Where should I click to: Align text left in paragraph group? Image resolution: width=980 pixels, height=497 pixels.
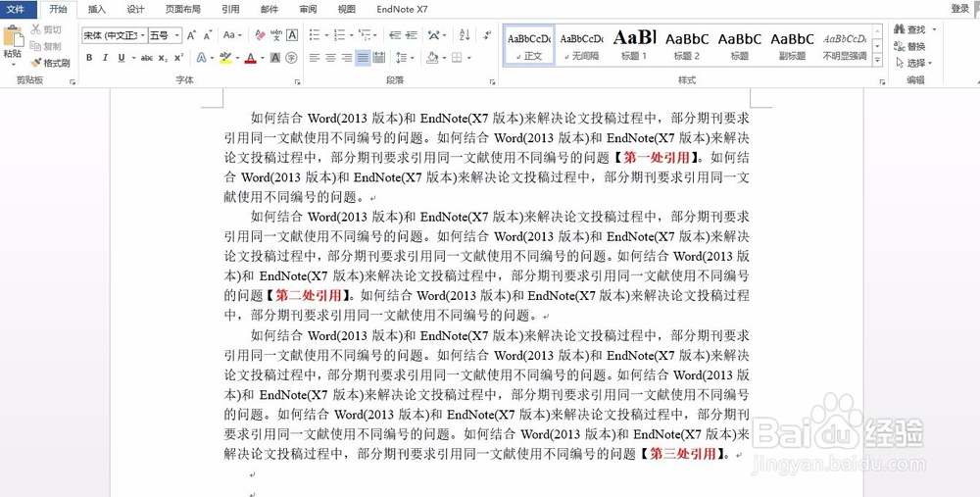click(315, 58)
